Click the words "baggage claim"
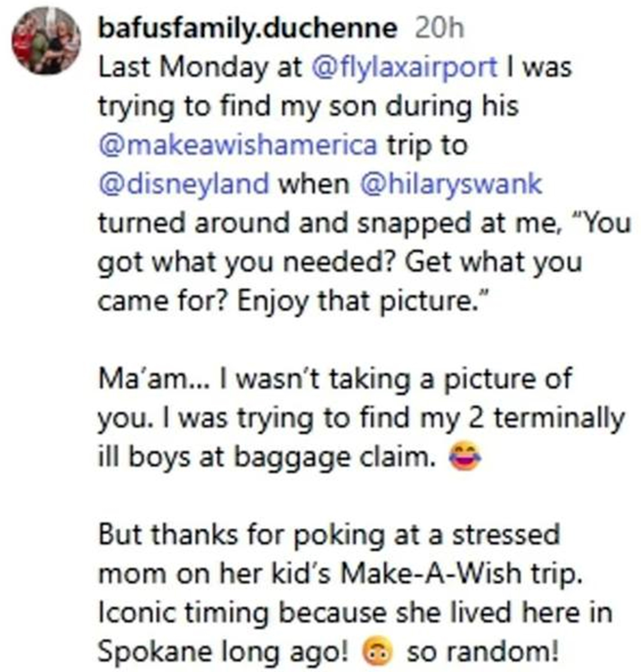This screenshot has height=672, width=641. 335,457
